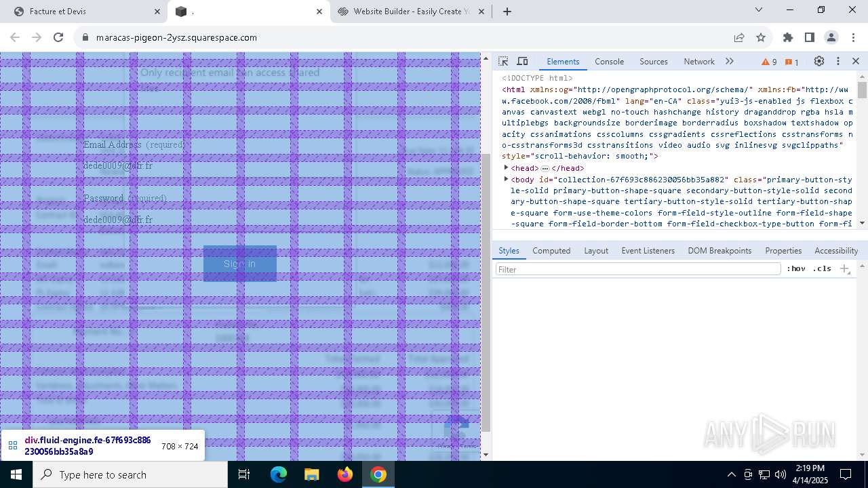Select the Computed pane tab
This screenshot has height=488, width=868.
pos(551,250)
